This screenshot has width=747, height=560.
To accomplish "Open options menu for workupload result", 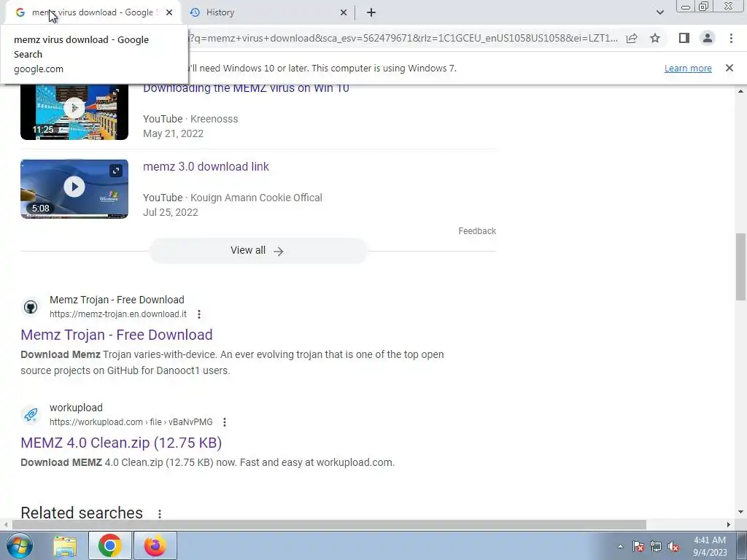I will 225,422.
